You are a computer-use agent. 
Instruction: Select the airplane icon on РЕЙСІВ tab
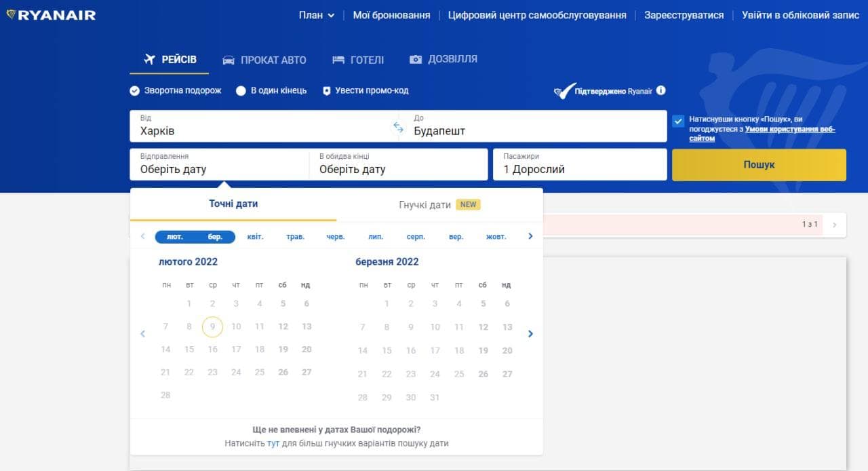click(150, 58)
